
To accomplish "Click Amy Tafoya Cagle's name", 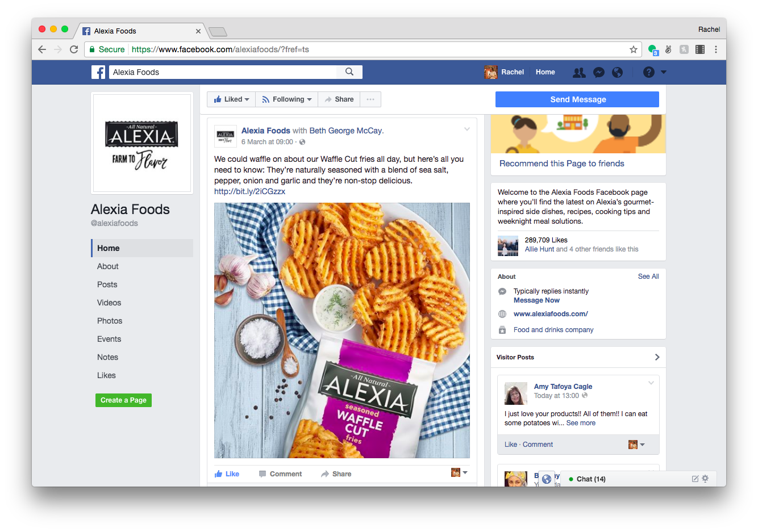I will (x=563, y=387).
